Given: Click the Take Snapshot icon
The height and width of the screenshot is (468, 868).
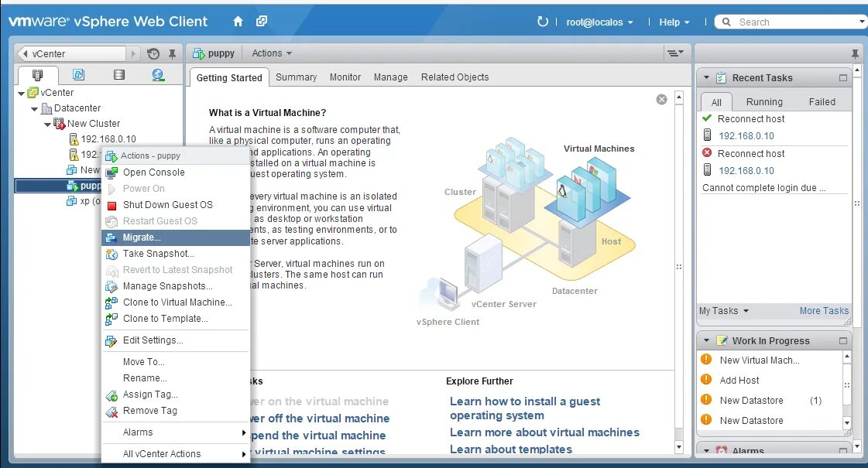Looking at the screenshot, I should tap(112, 254).
